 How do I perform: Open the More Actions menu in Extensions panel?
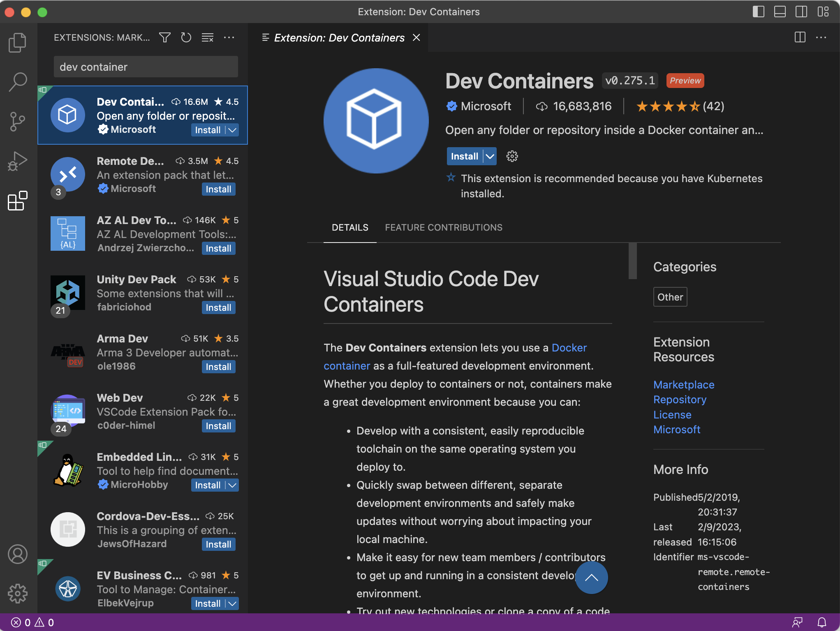point(229,37)
